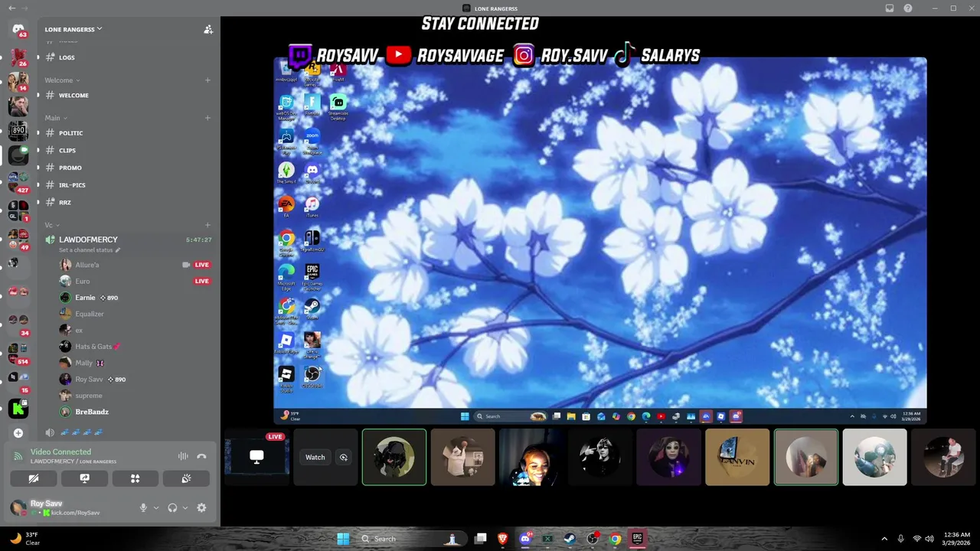Open Discord direct messages home icon

[18, 29]
